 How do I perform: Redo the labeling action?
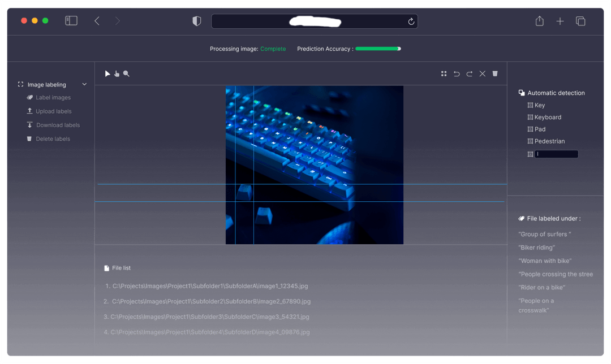[470, 73]
